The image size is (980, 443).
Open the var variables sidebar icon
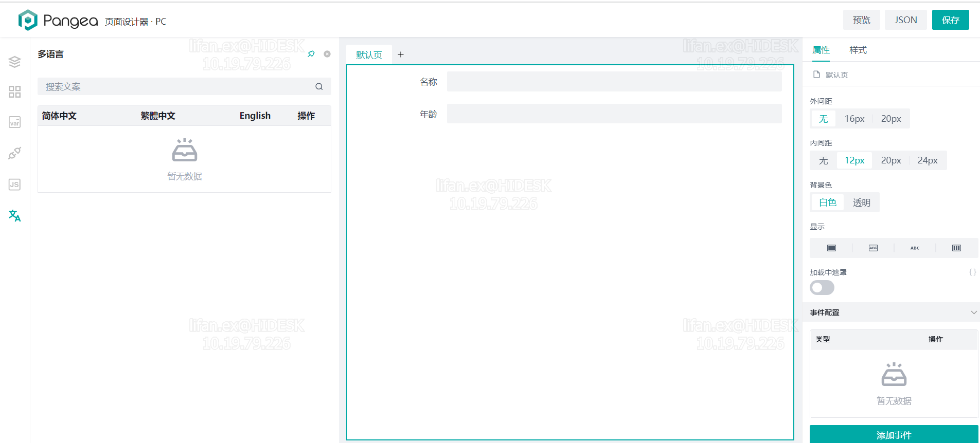(14, 122)
